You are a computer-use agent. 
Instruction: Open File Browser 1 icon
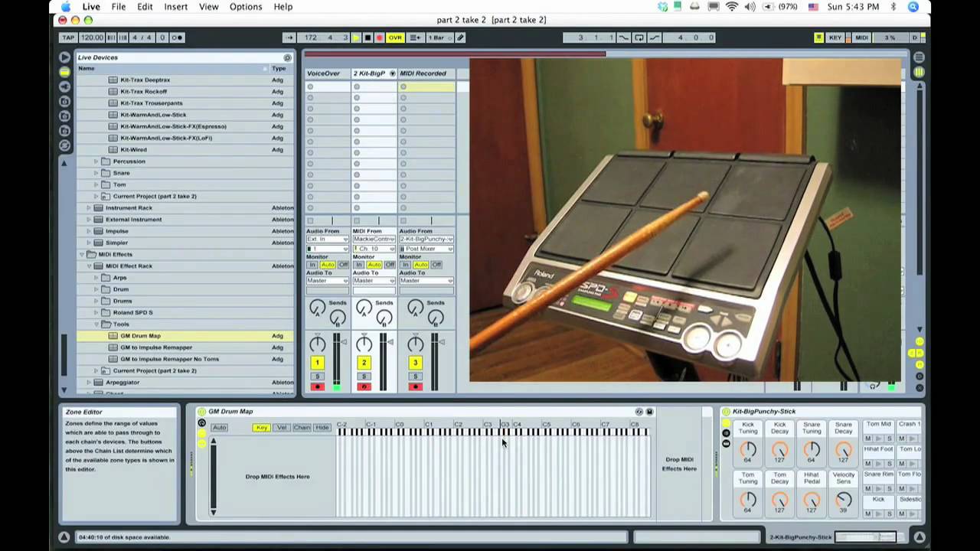click(x=64, y=101)
